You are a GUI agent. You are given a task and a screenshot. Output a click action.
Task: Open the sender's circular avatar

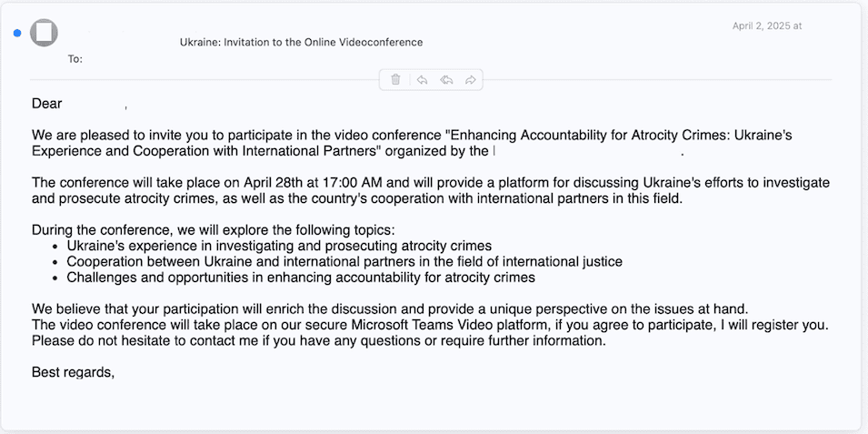[x=44, y=33]
